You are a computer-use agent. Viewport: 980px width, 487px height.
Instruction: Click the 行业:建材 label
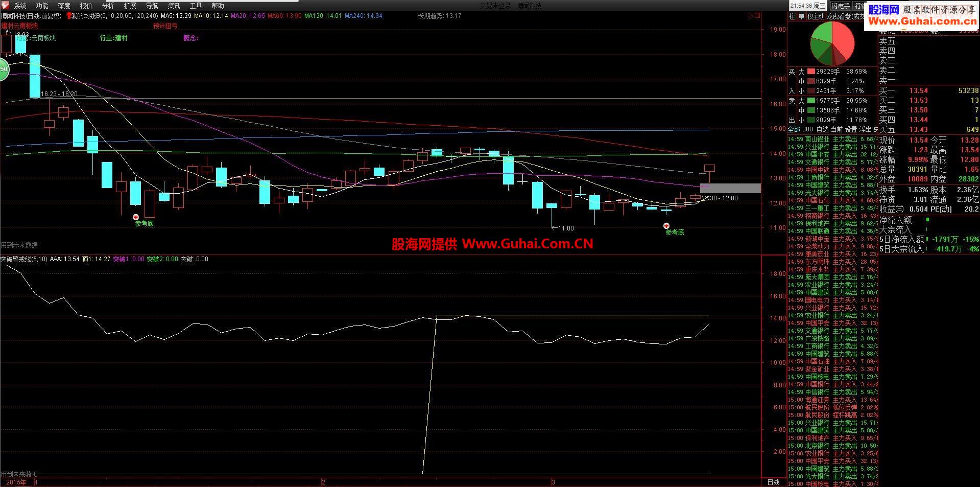coord(114,38)
